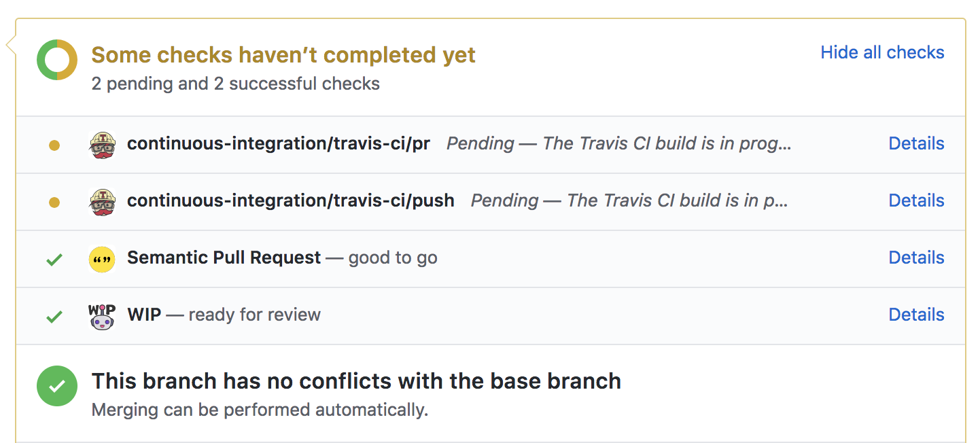Click the pending yellow dot for travis-ci/pr
This screenshot has height=443, width=980.
(54, 145)
